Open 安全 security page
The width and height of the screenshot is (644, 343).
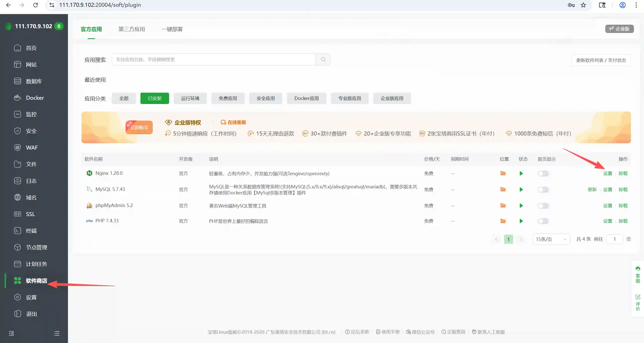pos(31,131)
